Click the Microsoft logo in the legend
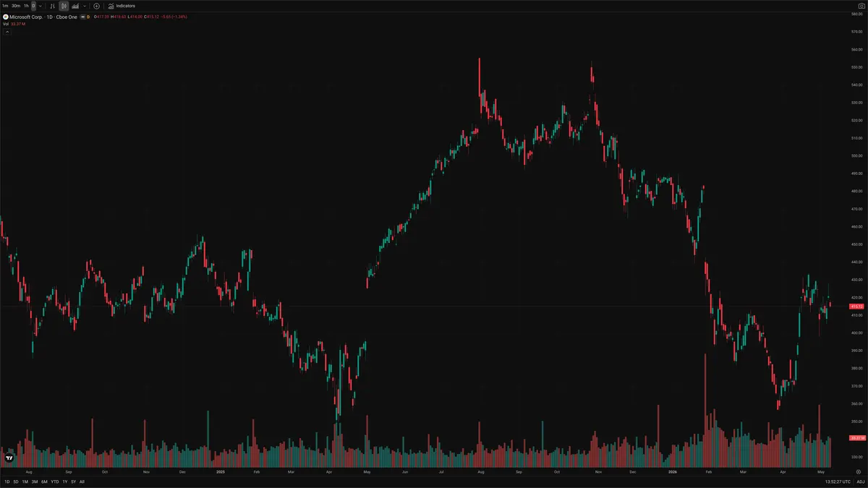868x488 pixels. click(6, 17)
